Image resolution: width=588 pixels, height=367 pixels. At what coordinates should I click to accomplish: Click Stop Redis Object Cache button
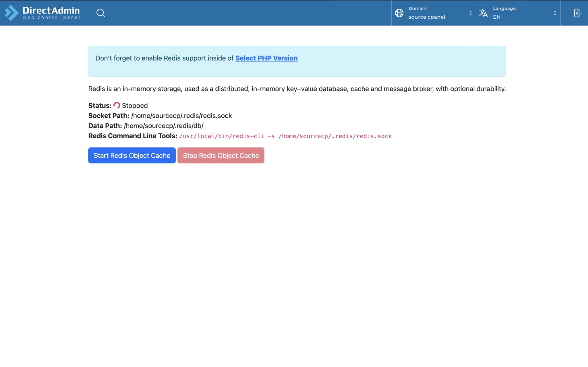[221, 155]
